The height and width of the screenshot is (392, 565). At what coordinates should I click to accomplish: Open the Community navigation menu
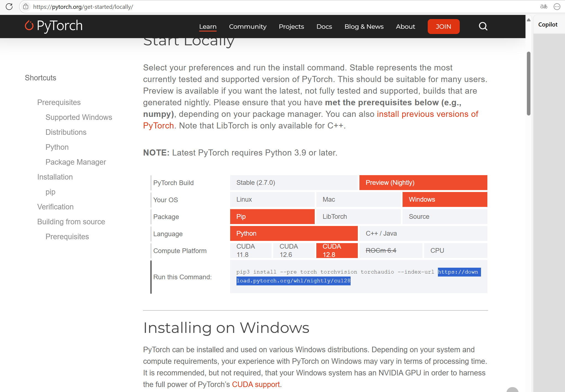[x=248, y=27]
